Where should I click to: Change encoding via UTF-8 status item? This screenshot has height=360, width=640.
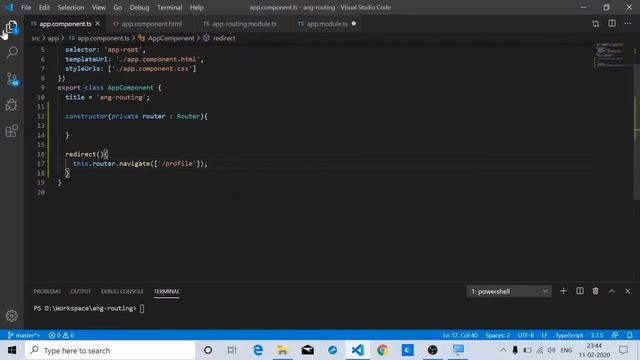coord(526,335)
